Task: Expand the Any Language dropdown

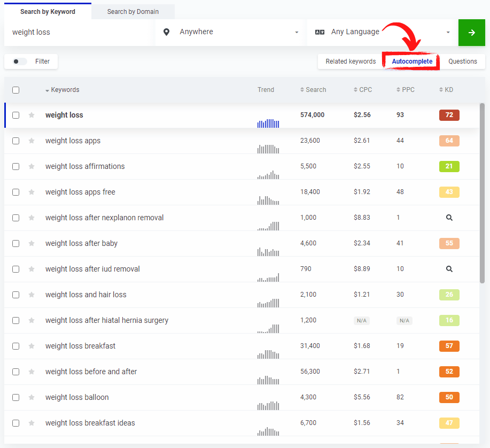Action: [382, 32]
